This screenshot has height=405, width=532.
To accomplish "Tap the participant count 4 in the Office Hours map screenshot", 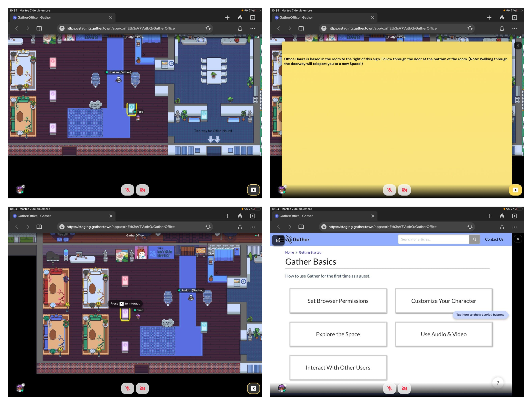I will [257, 37].
